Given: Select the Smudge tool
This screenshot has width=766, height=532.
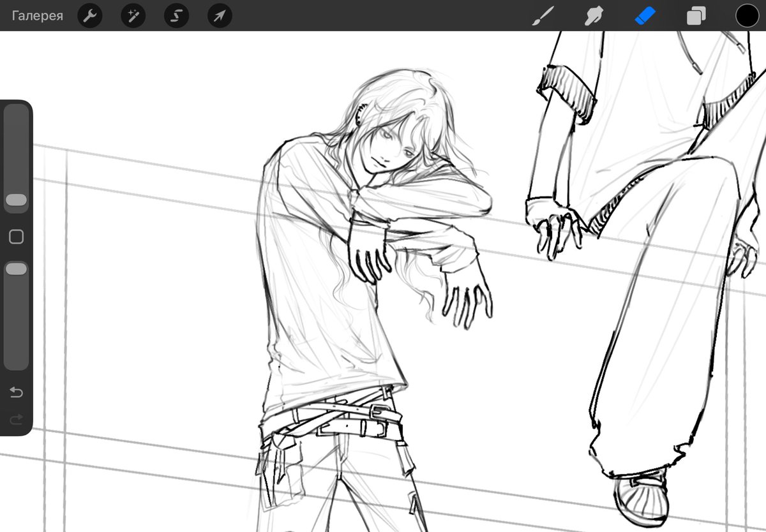Looking at the screenshot, I should [x=594, y=16].
